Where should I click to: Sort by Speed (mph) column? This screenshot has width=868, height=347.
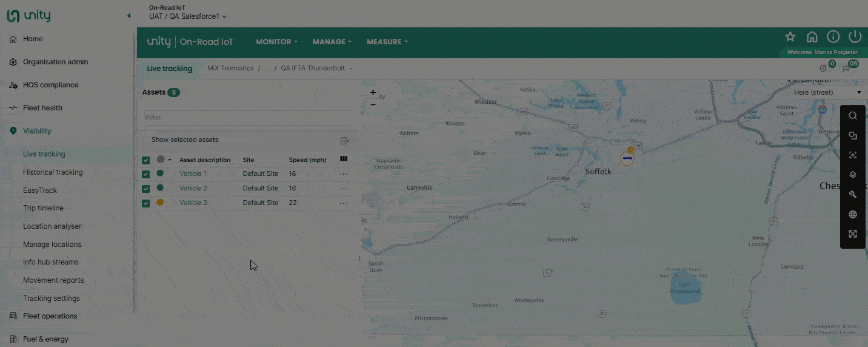[307, 160]
